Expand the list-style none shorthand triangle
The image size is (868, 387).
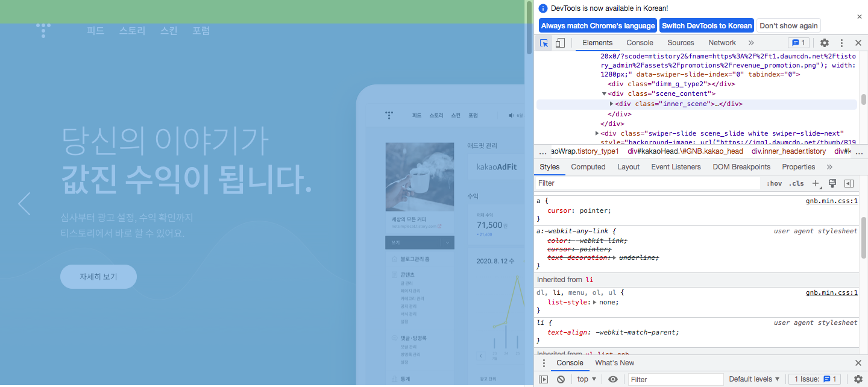coord(595,303)
